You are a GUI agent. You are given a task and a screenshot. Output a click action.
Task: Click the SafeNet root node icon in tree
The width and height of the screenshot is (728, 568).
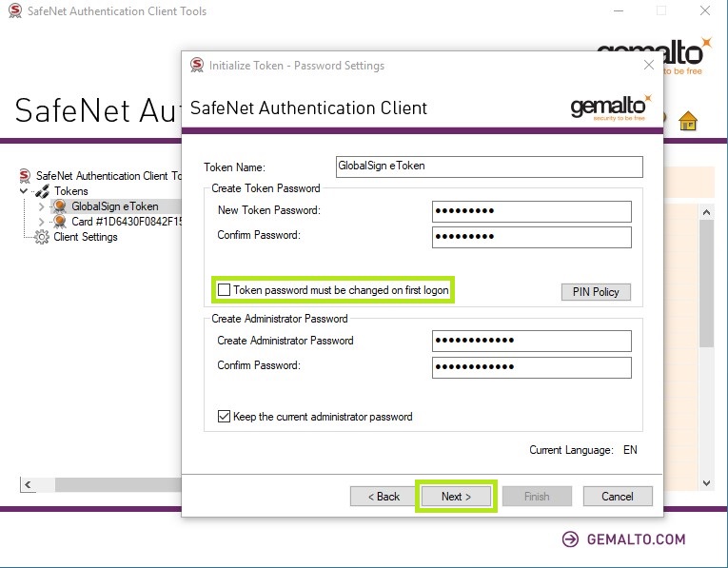[x=25, y=176]
